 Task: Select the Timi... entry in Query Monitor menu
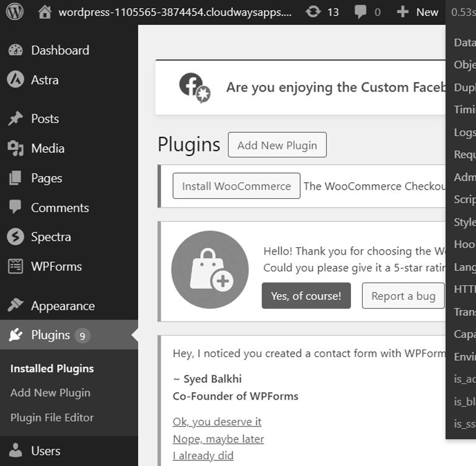coord(464,109)
